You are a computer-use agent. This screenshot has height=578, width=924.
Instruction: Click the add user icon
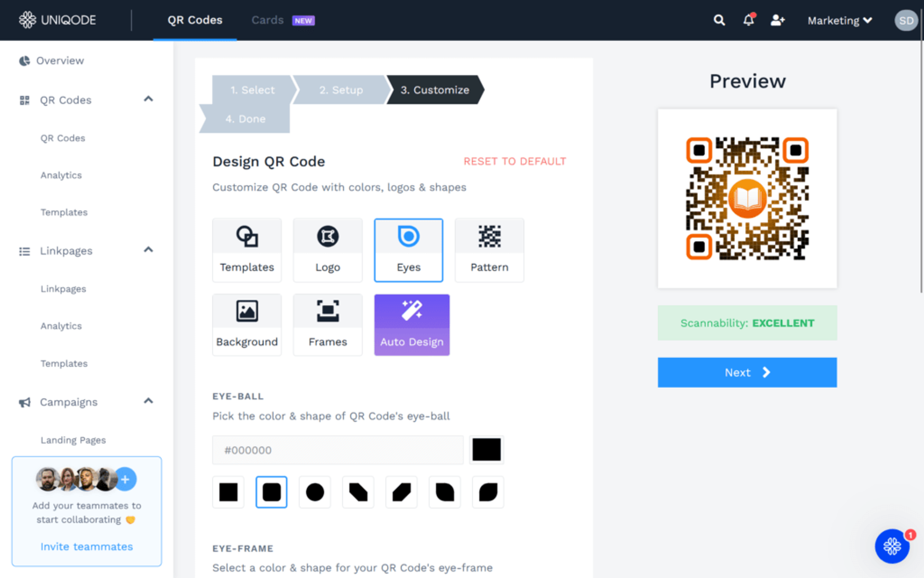[x=777, y=20]
